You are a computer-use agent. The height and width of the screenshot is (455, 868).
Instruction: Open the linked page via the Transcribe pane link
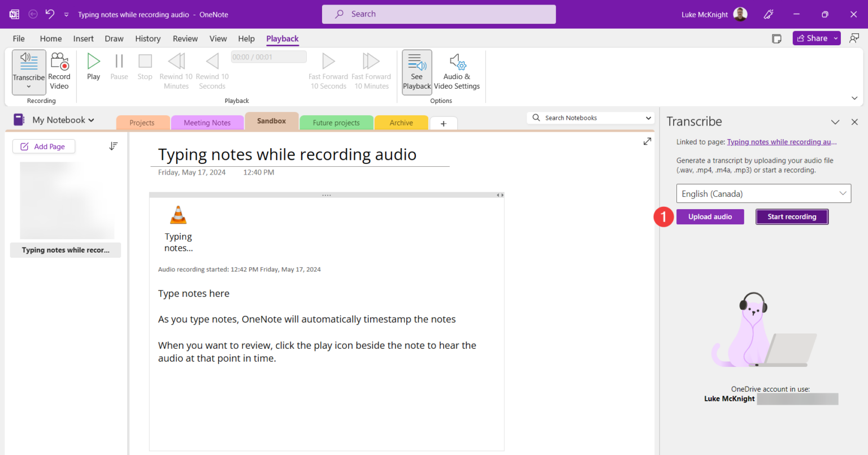click(782, 142)
